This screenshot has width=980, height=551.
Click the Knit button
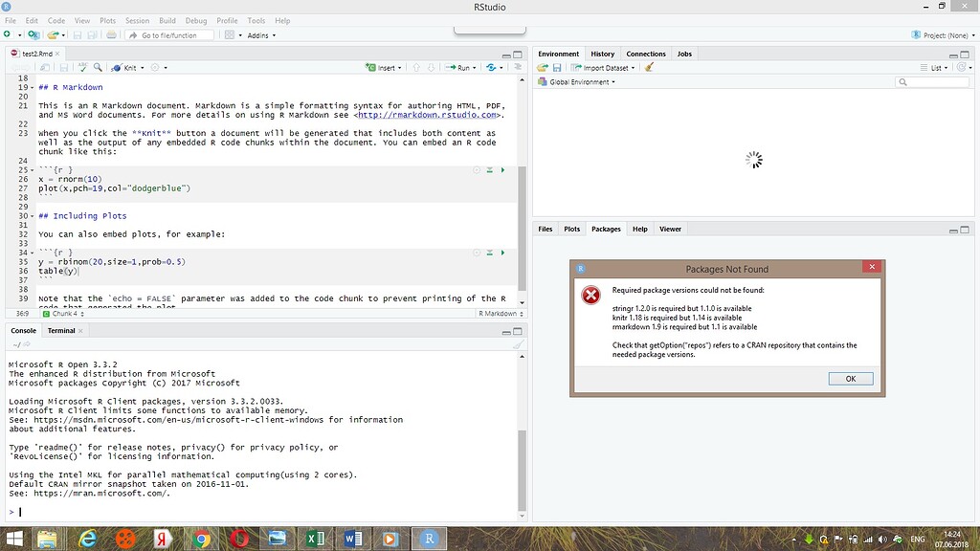coord(127,68)
